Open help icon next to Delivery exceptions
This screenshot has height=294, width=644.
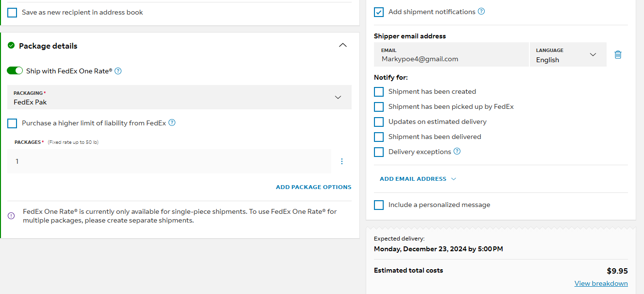click(457, 151)
